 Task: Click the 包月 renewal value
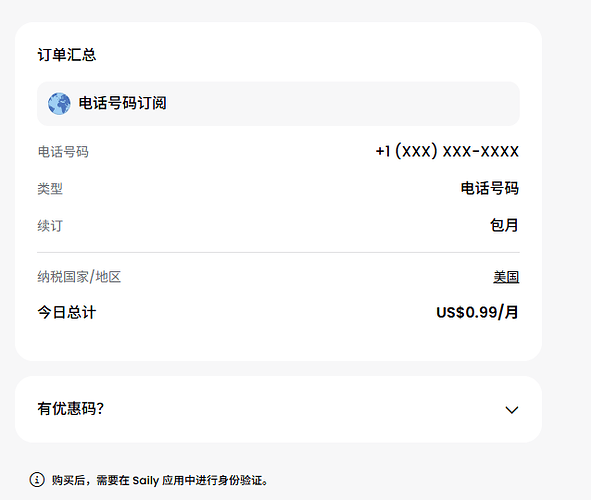coord(504,225)
